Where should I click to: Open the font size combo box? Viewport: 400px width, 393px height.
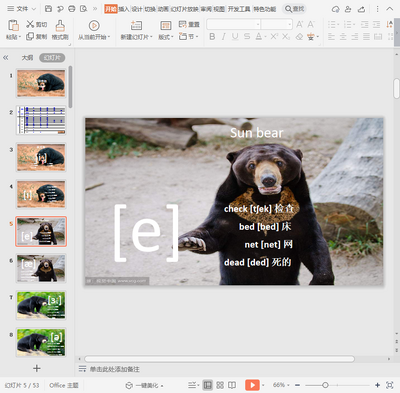coord(277,24)
